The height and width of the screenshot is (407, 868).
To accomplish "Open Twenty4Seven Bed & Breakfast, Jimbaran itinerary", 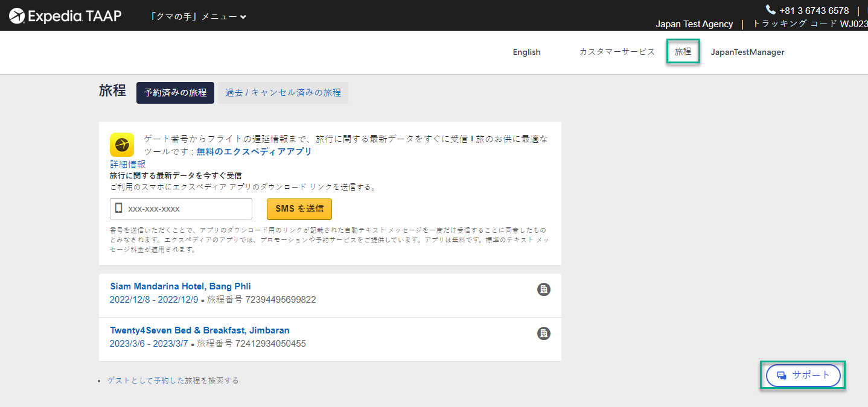I will point(200,330).
